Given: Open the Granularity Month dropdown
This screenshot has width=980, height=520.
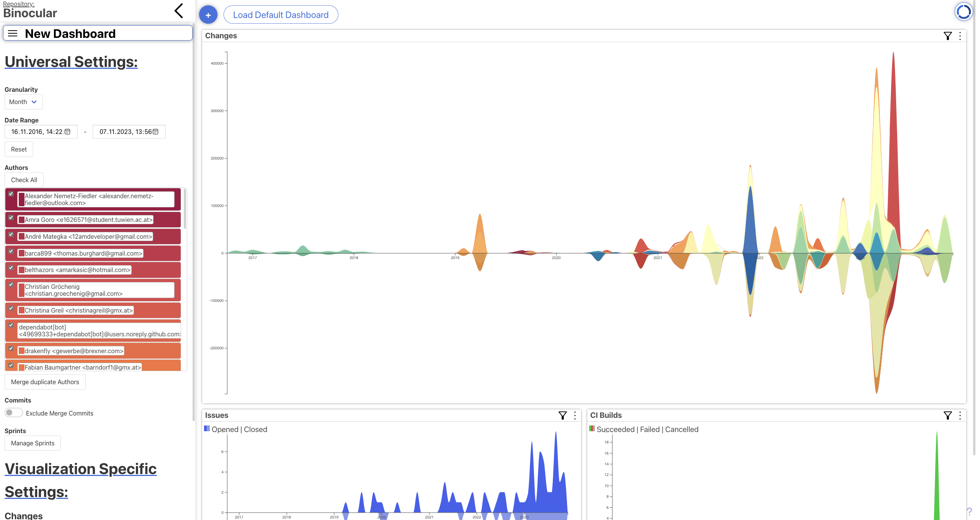Looking at the screenshot, I should (23, 102).
